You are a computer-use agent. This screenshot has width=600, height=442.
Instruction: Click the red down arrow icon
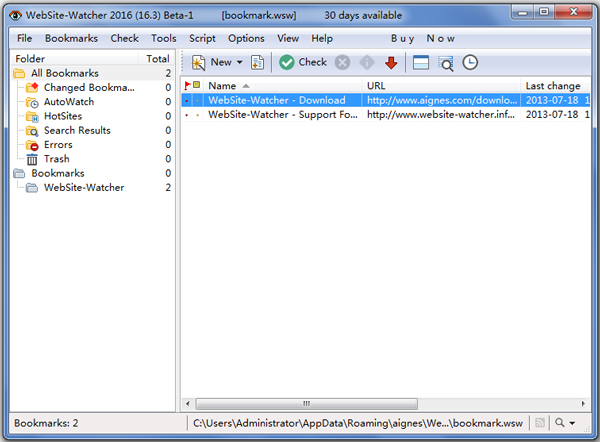(x=391, y=63)
